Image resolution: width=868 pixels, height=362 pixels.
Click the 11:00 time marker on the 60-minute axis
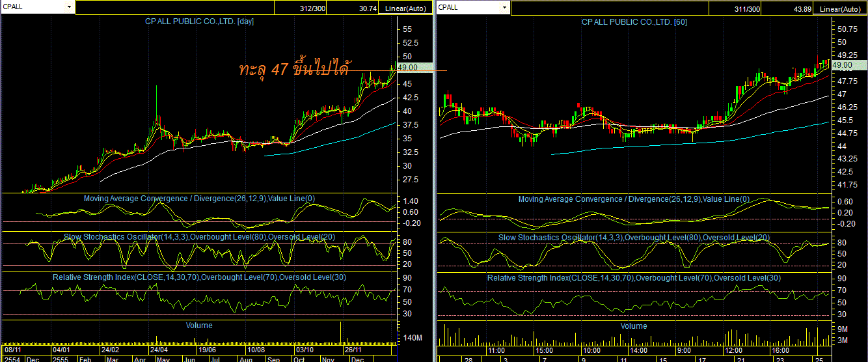(x=498, y=350)
